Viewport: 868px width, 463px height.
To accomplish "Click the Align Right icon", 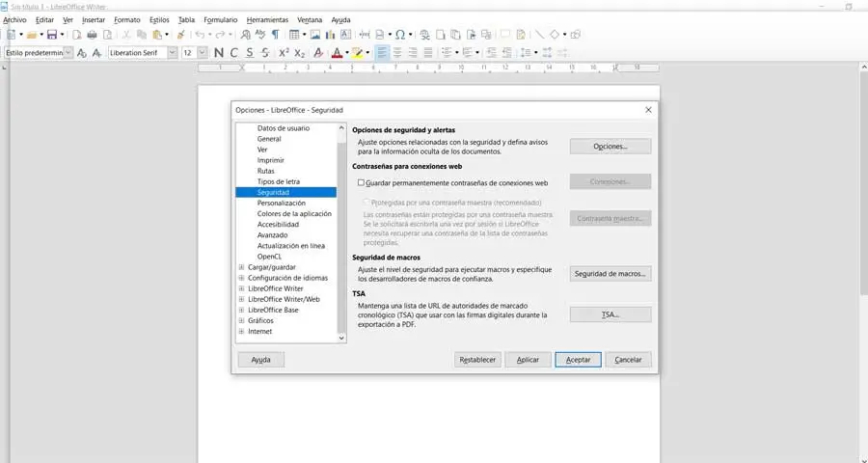I will 413,53.
